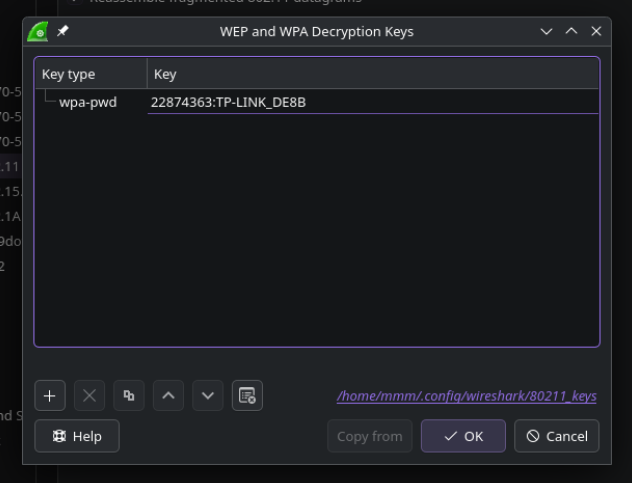Open Help for decryption keys
632x483 pixels.
(77, 436)
